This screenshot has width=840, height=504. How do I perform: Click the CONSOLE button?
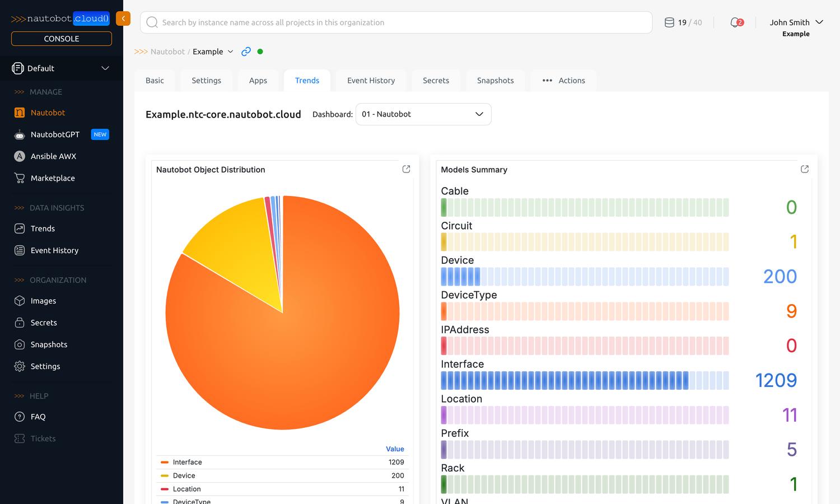61,38
